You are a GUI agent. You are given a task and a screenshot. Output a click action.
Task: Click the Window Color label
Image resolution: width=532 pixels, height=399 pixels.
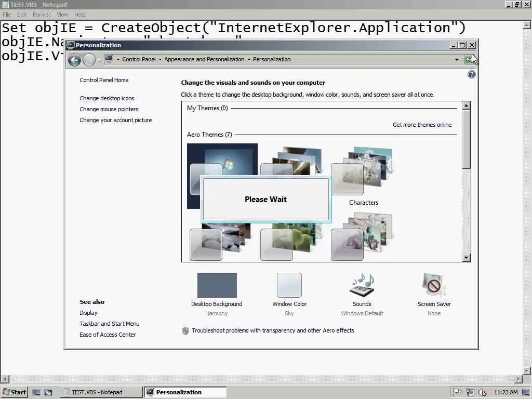point(289,304)
